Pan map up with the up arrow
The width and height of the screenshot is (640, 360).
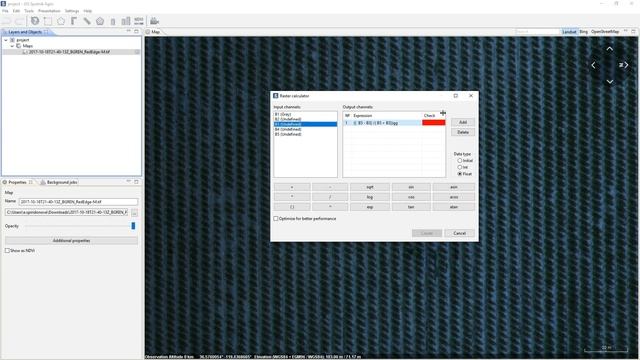(x=609, y=49)
